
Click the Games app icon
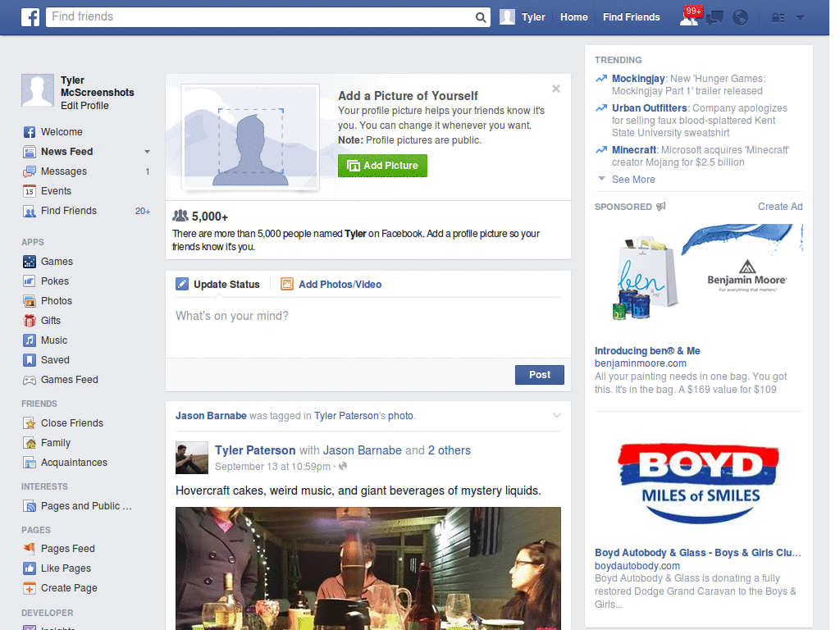pos(30,262)
